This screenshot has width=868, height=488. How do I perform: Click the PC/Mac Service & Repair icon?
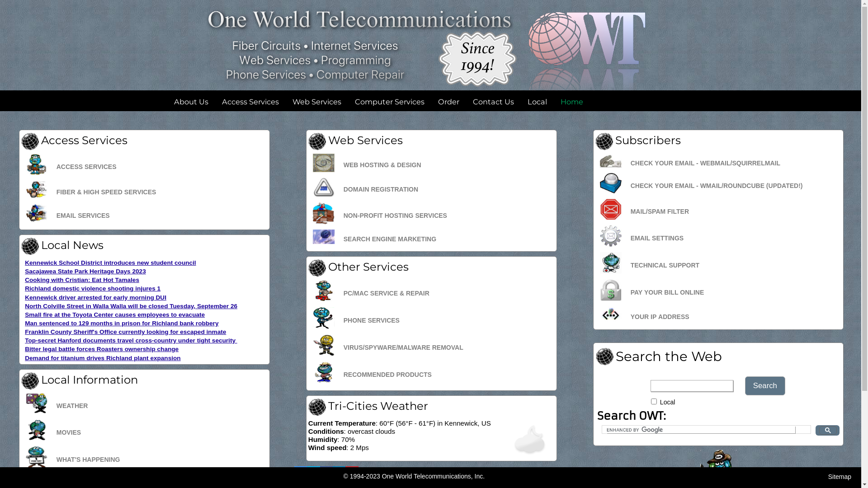coord(324,291)
